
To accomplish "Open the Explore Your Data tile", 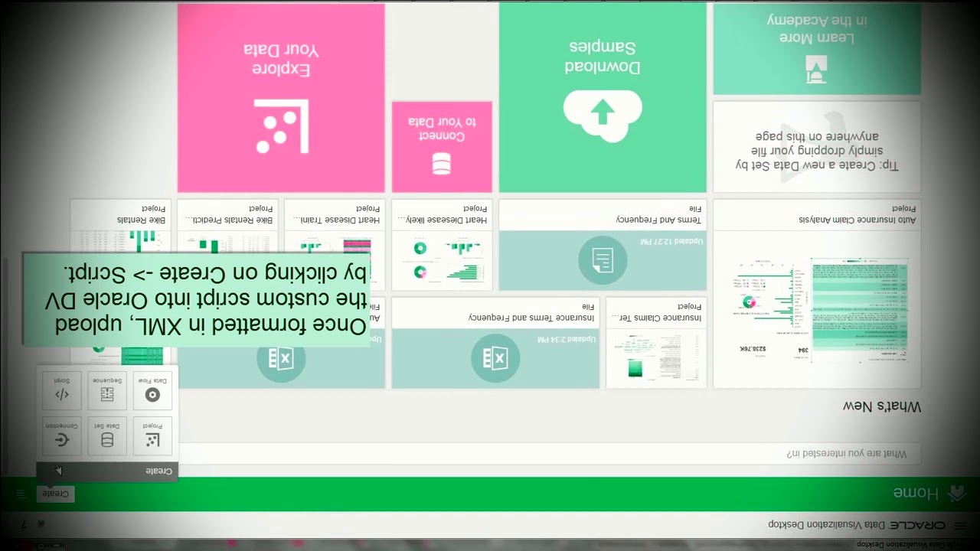I will coord(281,98).
